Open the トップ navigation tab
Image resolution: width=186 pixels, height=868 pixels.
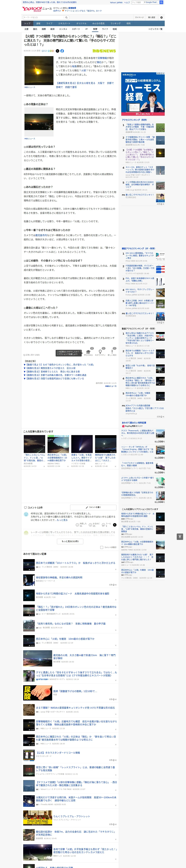(27, 23)
